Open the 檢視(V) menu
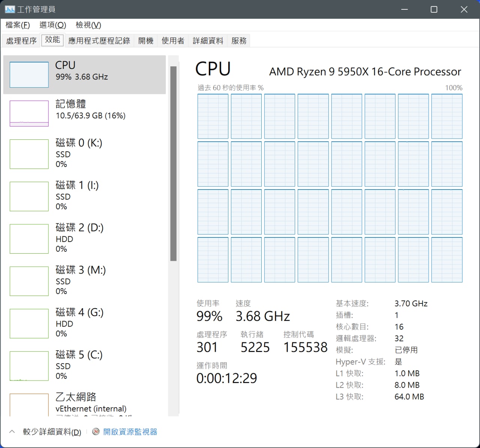 88,25
